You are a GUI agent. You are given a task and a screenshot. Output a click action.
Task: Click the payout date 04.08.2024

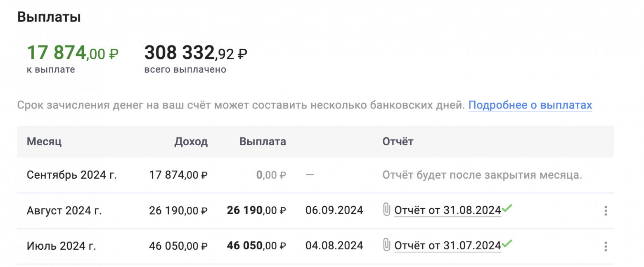tap(334, 246)
